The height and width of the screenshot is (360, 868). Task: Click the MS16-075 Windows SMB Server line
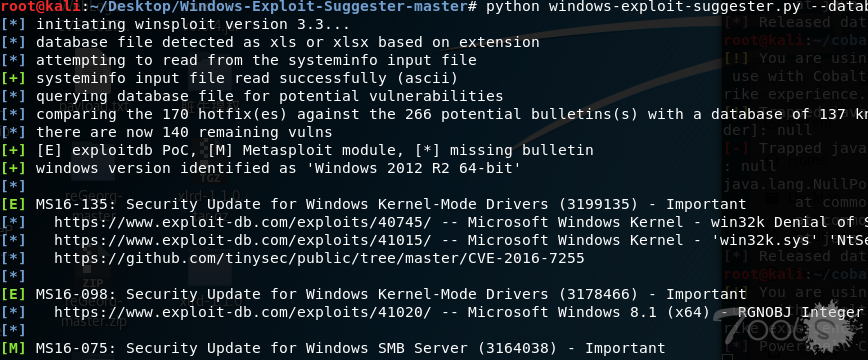pos(350,348)
